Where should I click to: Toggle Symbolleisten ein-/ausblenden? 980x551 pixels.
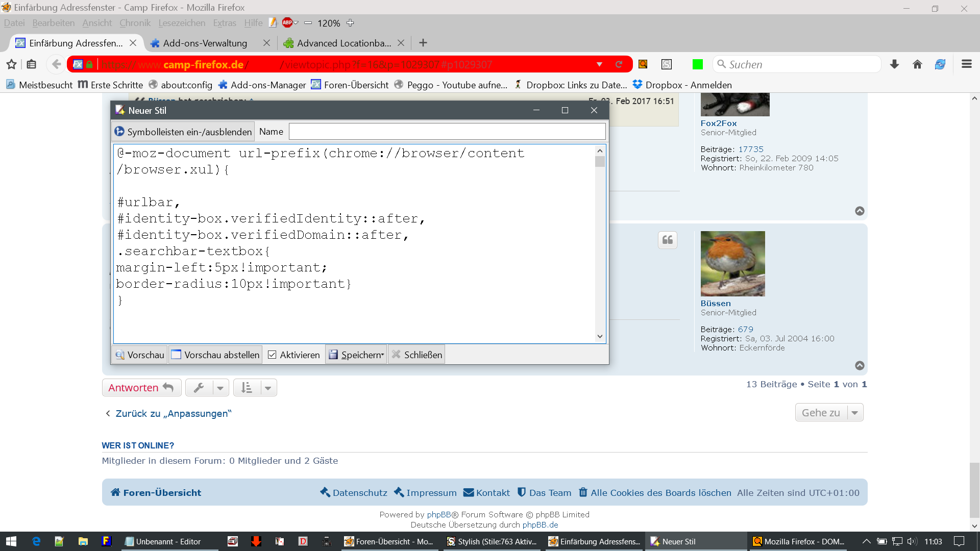point(183,132)
